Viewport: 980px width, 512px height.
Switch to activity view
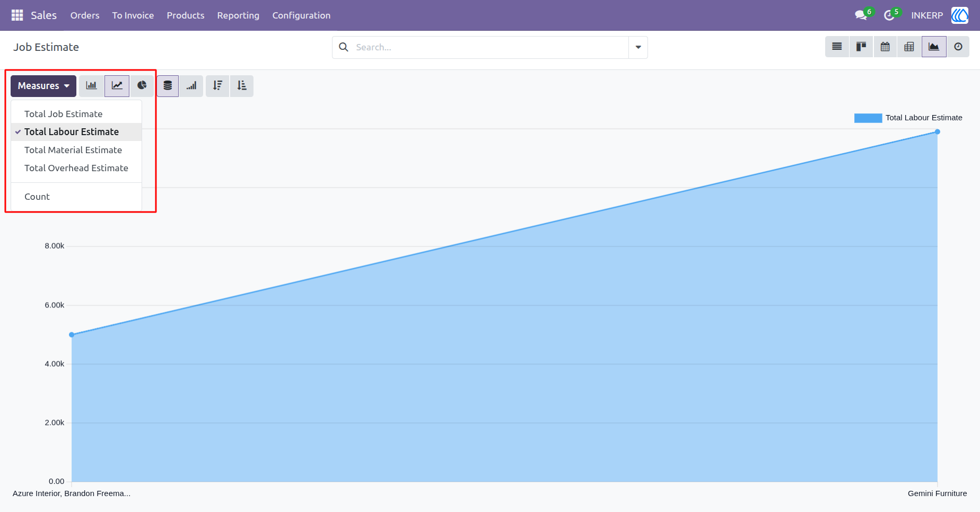tap(958, 47)
